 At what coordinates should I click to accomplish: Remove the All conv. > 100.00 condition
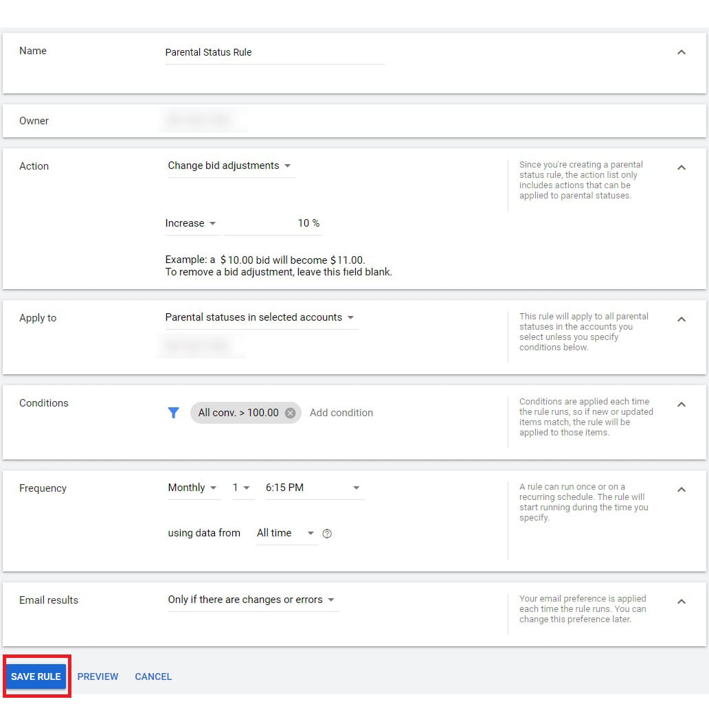pos(290,413)
